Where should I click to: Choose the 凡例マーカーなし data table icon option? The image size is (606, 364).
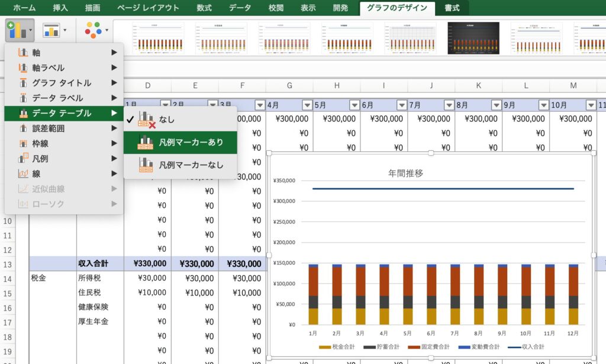146,165
